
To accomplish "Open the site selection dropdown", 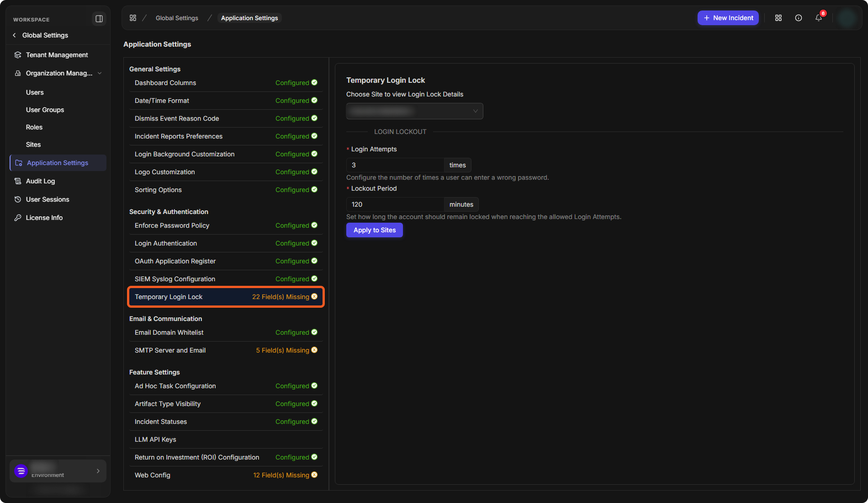I will pos(414,111).
